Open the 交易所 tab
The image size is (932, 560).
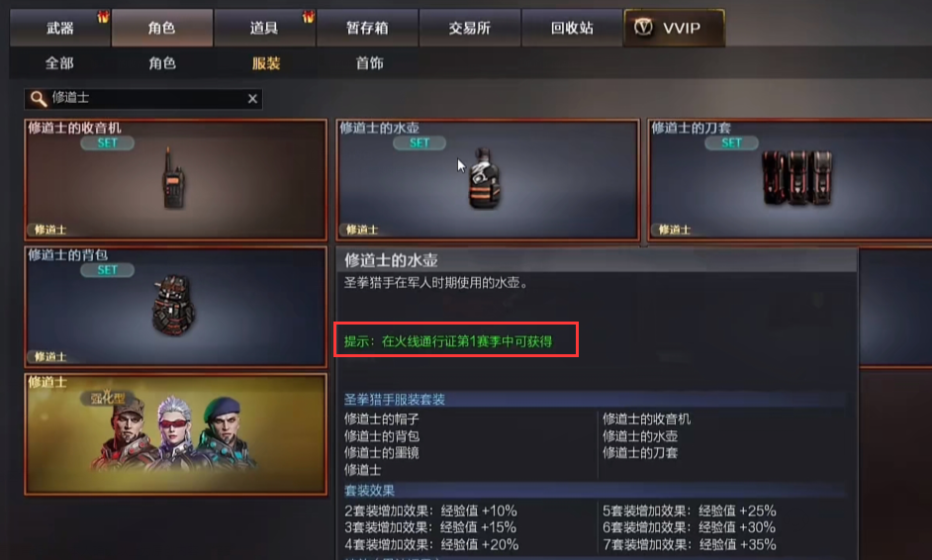[x=470, y=28]
